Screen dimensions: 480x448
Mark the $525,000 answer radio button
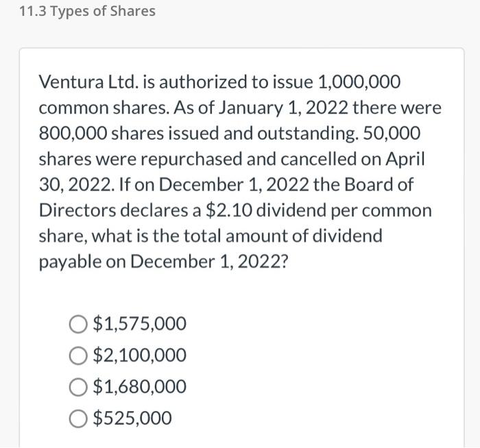point(77,419)
